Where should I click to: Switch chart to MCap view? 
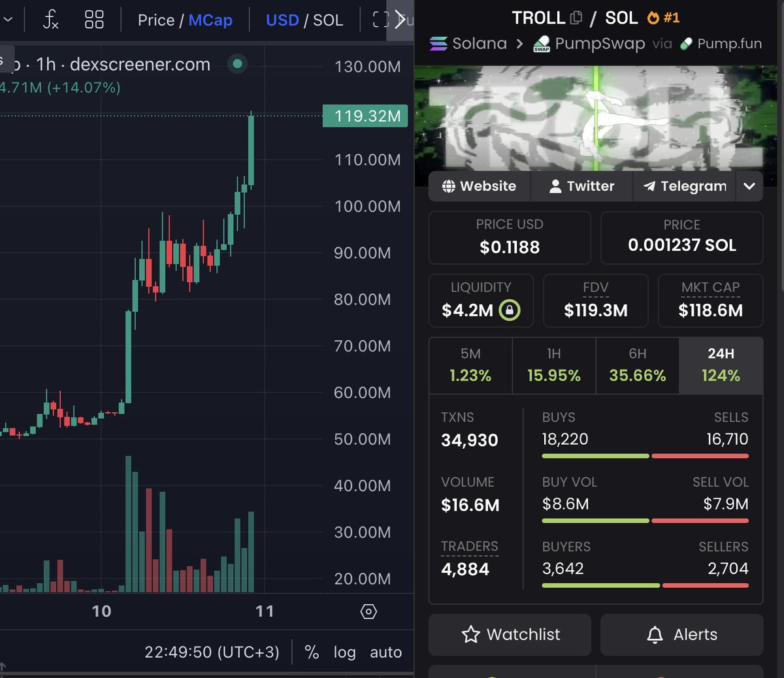click(x=210, y=20)
